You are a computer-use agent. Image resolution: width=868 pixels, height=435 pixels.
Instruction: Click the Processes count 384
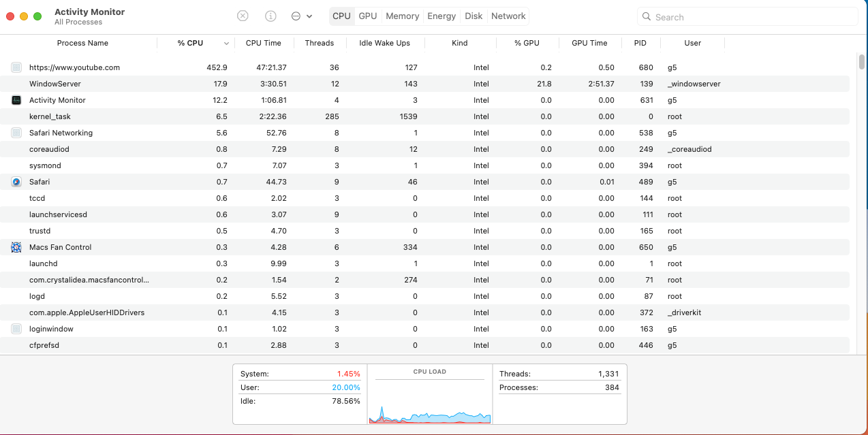click(x=612, y=387)
